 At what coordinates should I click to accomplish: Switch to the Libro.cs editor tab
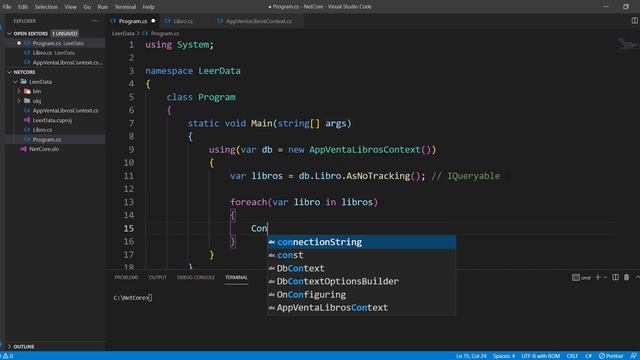click(x=183, y=21)
